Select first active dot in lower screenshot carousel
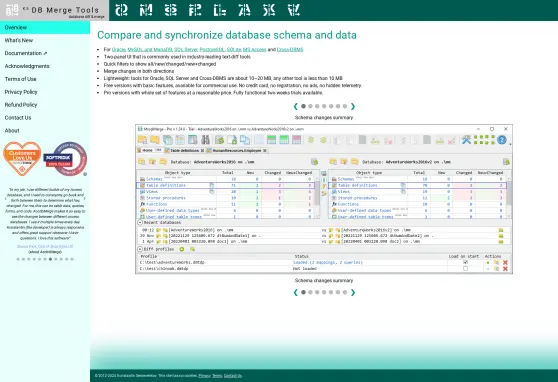This screenshot has width=558, height=382. click(303, 292)
